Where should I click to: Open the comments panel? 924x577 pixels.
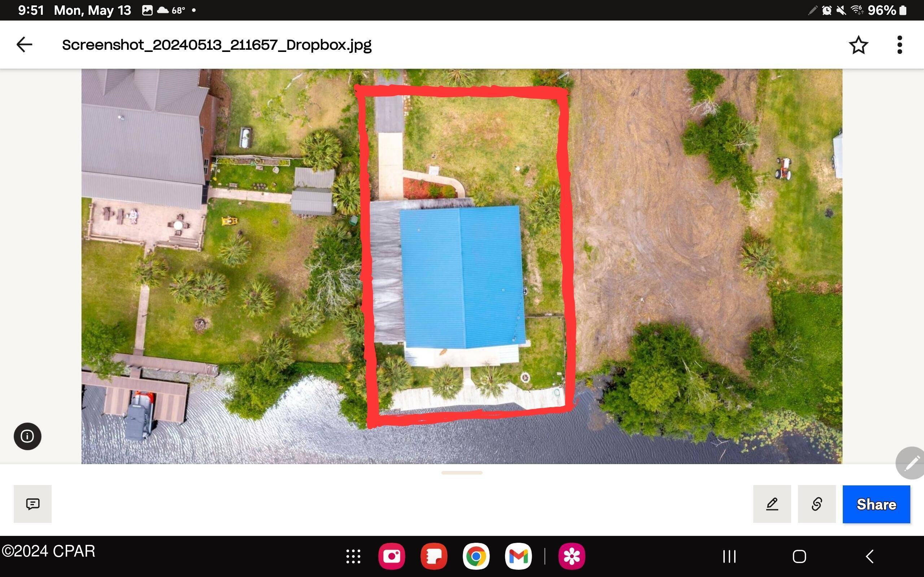32,504
